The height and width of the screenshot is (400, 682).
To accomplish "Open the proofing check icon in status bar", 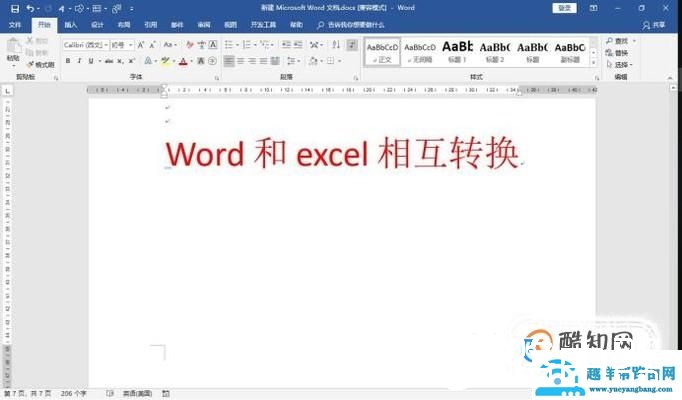I will point(110,393).
